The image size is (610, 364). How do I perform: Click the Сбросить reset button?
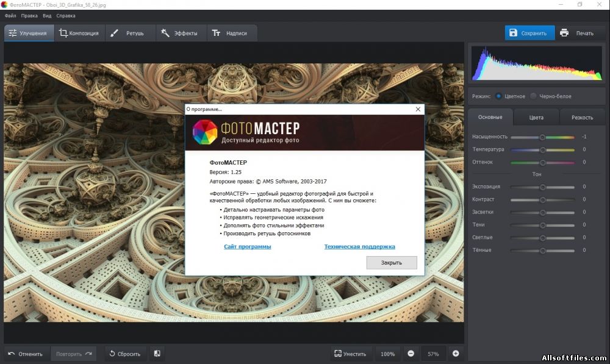(125, 354)
